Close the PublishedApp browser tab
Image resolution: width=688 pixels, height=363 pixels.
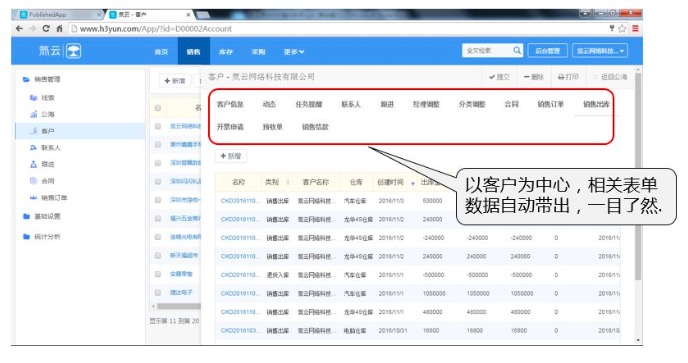click(x=99, y=14)
